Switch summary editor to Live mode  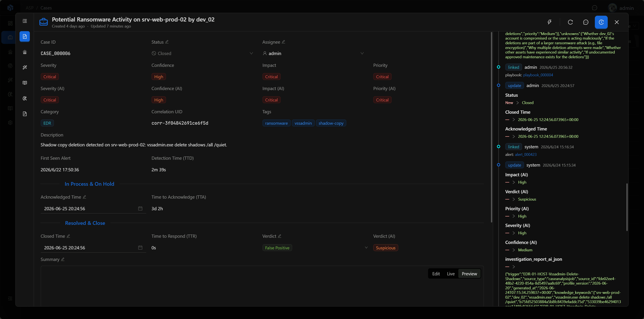(451, 274)
